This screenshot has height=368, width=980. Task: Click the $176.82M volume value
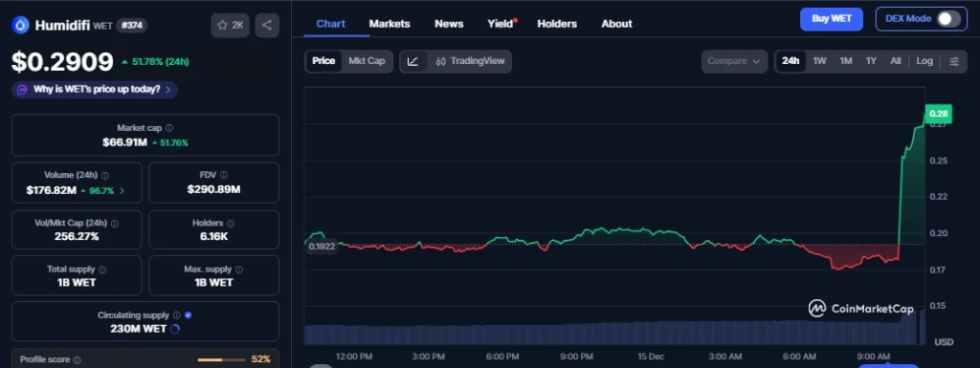pyautogui.click(x=52, y=191)
